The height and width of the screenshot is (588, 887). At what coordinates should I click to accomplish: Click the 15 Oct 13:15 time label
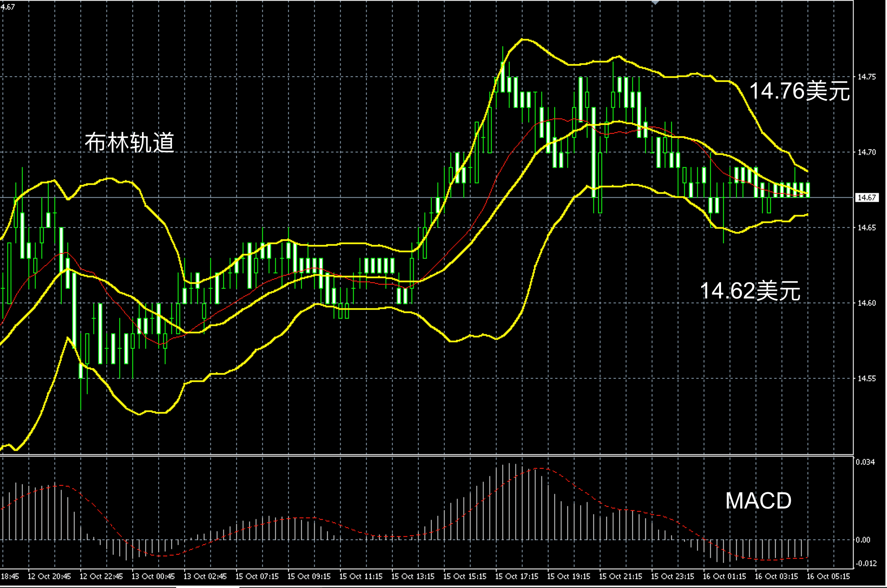(413, 576)
